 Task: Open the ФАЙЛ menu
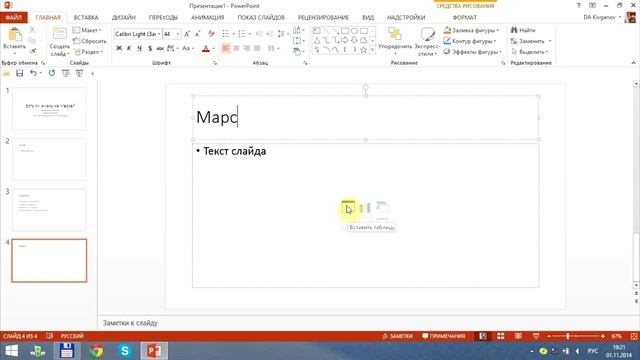[x=13, y=18]
